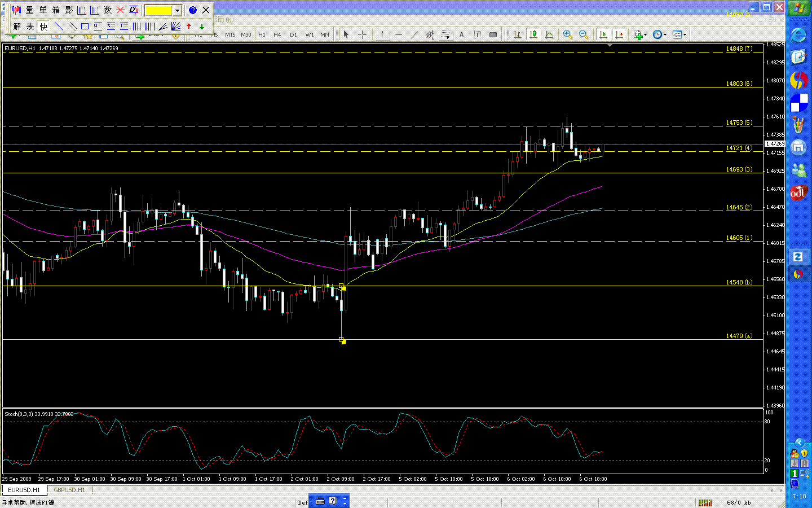The width and height of the screenshot is (812, 508).
Task: Draw a vertical line on the chart
Action: [x=382, y=35]
